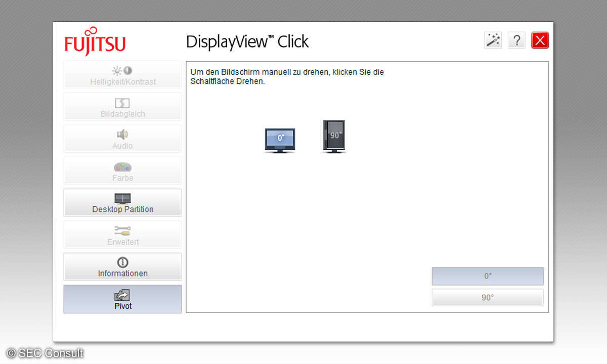Click the DisplayView Click title text

tap(247, 41)
